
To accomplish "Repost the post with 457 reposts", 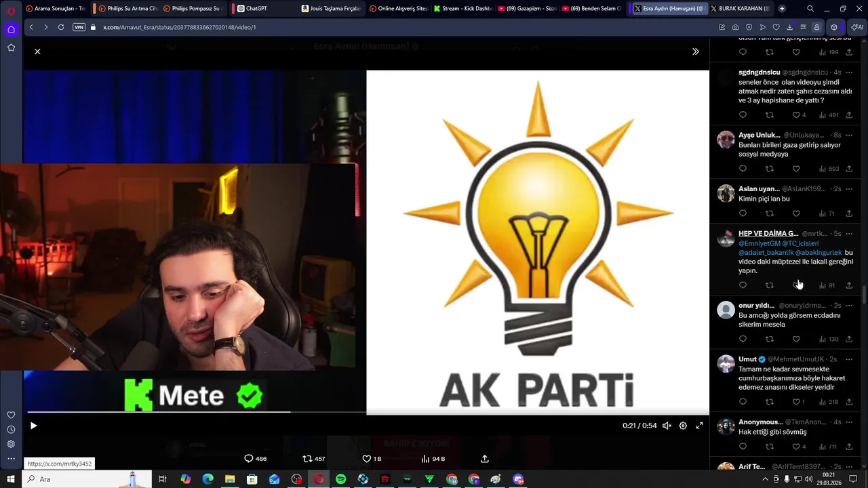I will 313,459.
